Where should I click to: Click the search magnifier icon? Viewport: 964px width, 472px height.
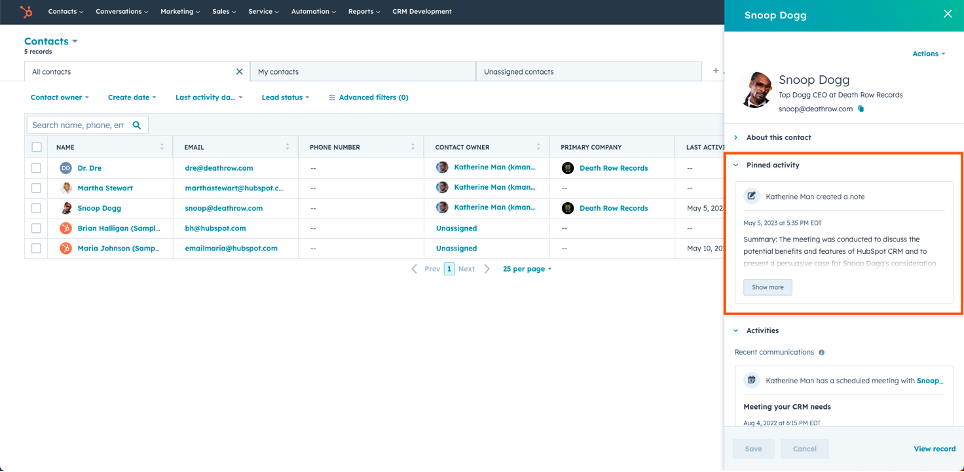click(x=137, y=125)
